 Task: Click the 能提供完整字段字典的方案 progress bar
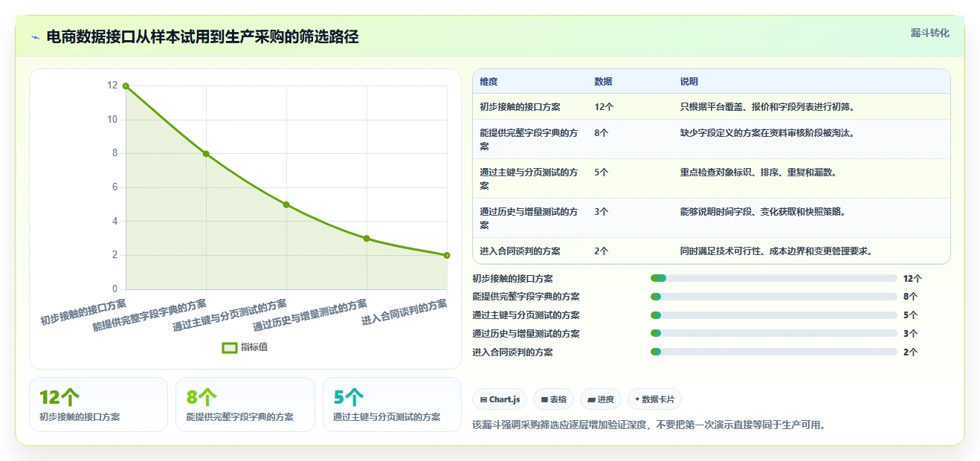pyautogui.click(x=773, y=297)
